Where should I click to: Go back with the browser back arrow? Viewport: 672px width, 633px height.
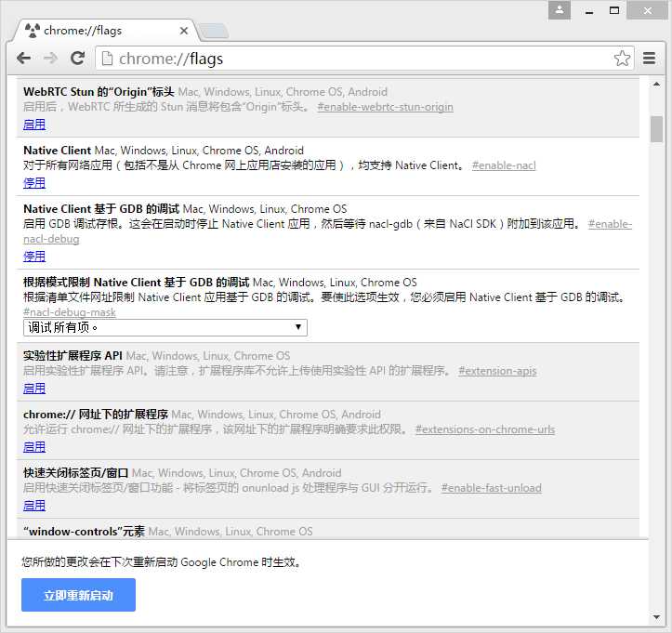(x=24, y=58)
